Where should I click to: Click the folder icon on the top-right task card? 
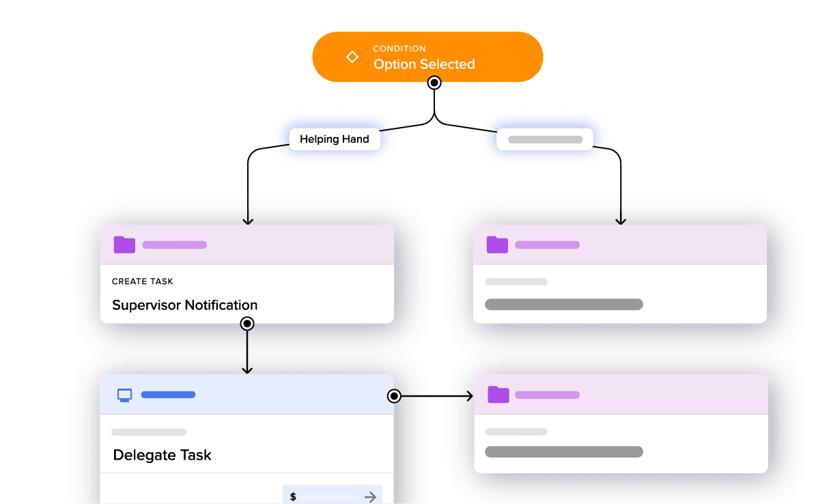(498, 244)
